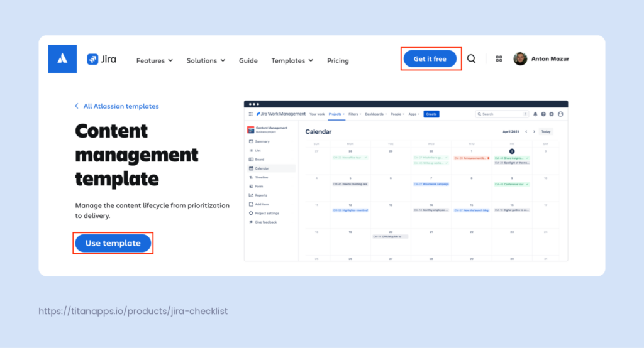Image resolution: width=644 pixels, height=348 pixels.
Task: Open the People dropdown in the preview
Action: coord(397,114)
